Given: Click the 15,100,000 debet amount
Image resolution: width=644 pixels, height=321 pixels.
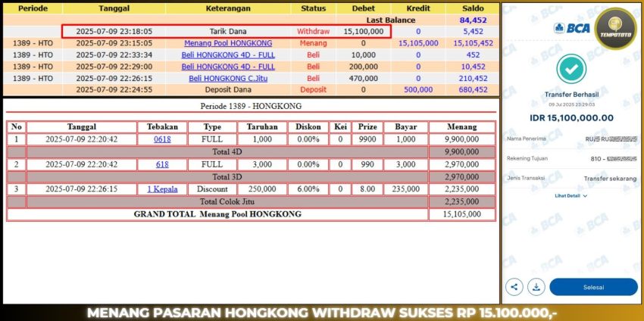Looking at the screenshot, I should click(364, 31).
